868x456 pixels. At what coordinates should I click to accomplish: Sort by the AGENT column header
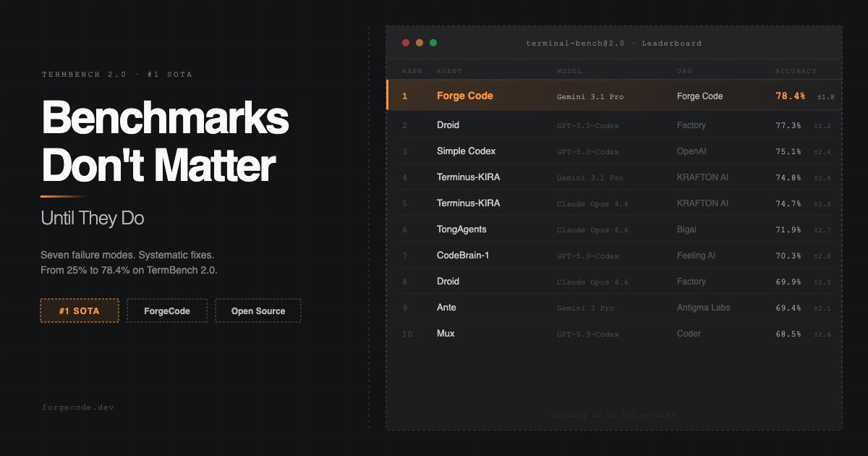click(449, 71)
